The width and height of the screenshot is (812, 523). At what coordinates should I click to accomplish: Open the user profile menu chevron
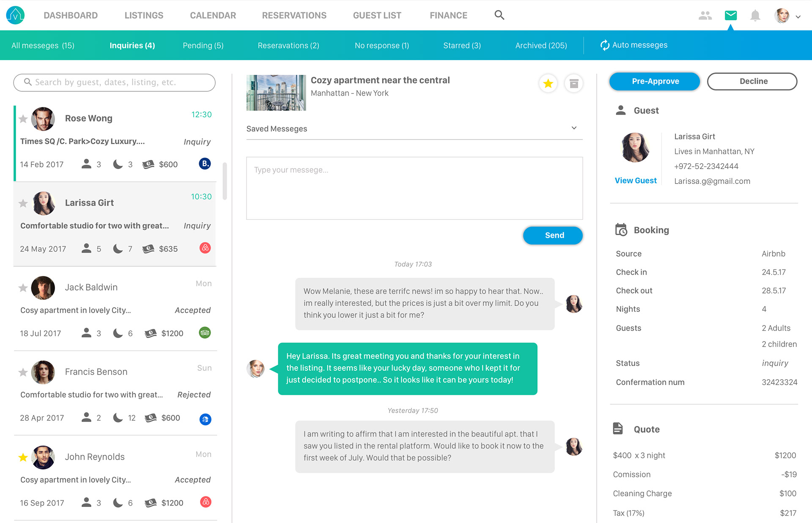pos(798,17)
